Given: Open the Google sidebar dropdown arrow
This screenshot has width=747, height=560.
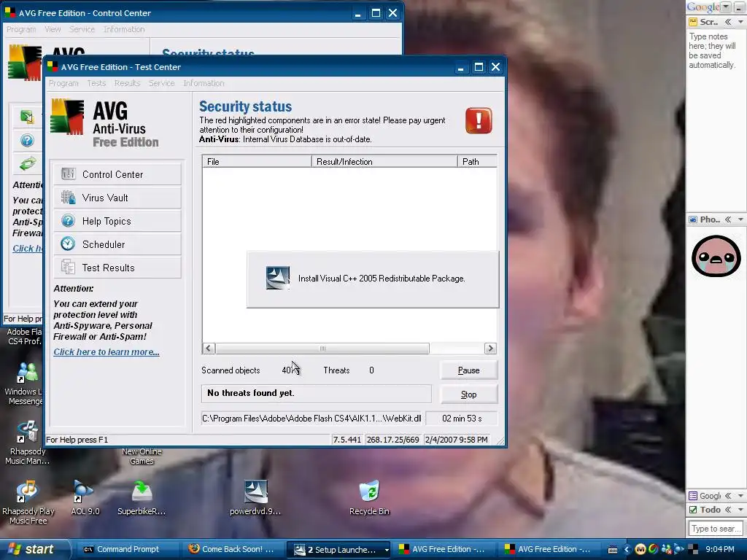Looking at the screenshot, I should coord(726,7).
